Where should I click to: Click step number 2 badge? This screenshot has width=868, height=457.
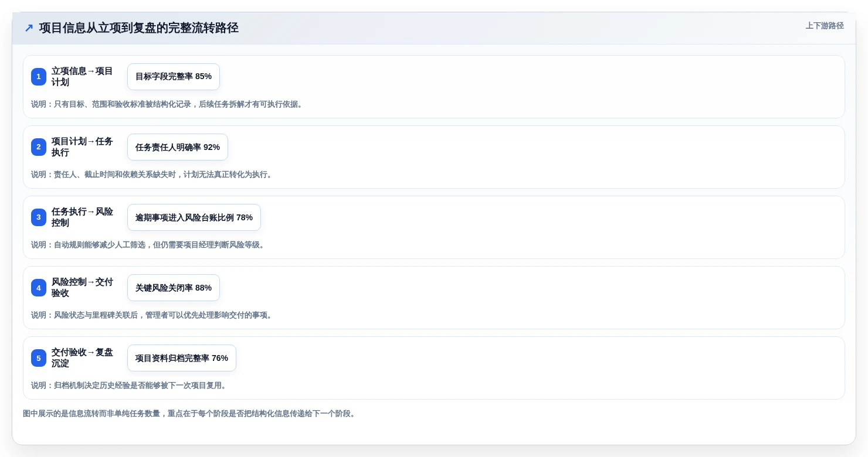pos(39,147)
